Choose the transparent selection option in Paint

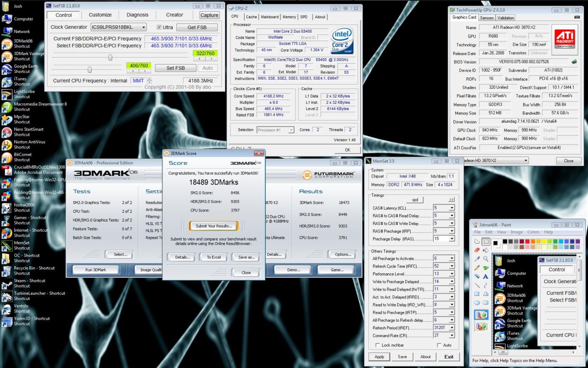pyautogui.click(x=481, y=326)
